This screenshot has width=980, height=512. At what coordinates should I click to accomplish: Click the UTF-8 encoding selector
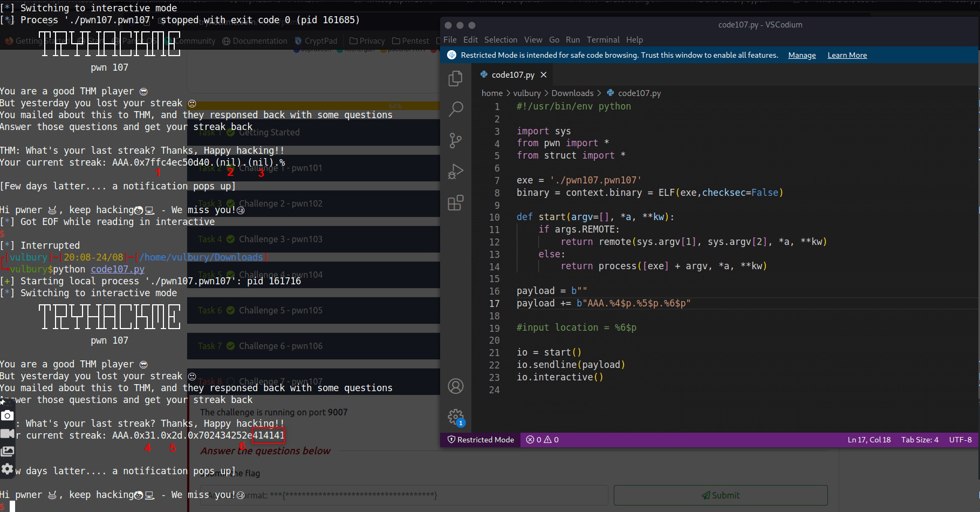960,440
